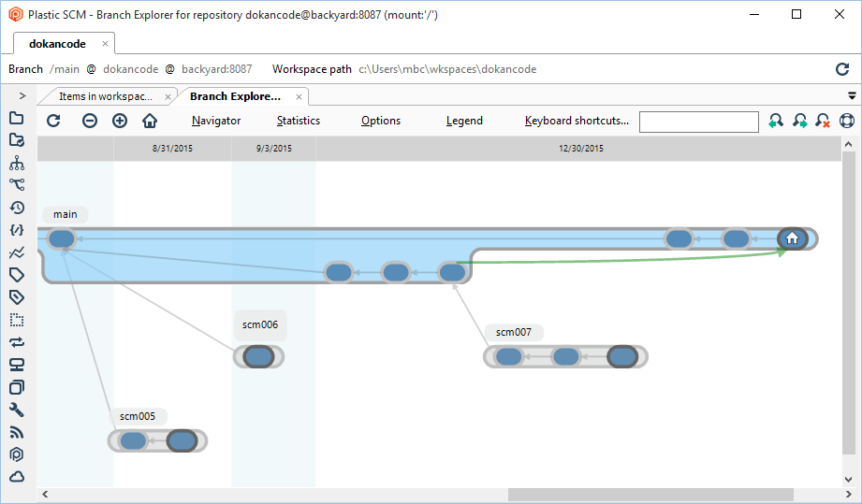
Task: Click the find previous search result icon
Action: tap(776, 121)
